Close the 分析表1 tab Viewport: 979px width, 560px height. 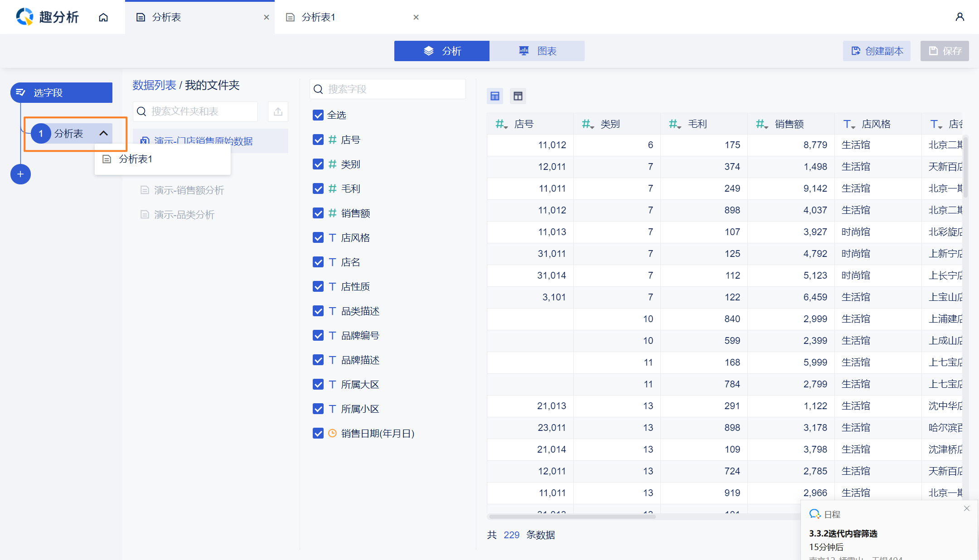tap(416, 17)
